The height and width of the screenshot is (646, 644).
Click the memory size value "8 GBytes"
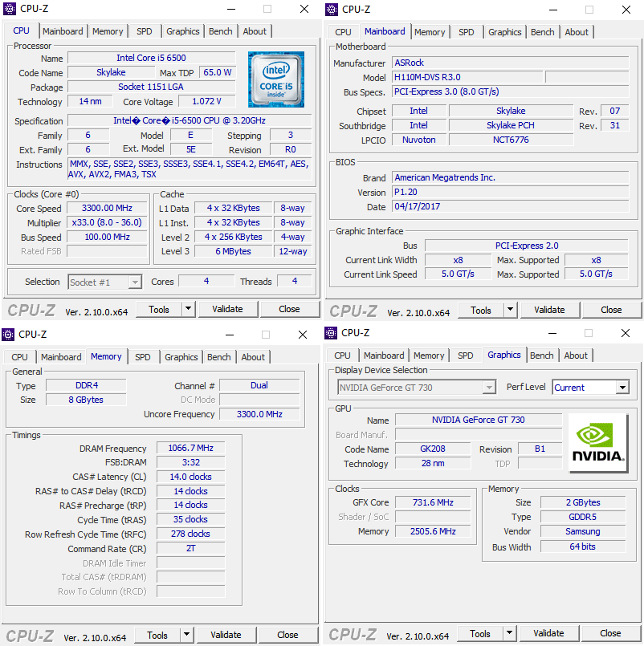[x=86, y=400]
